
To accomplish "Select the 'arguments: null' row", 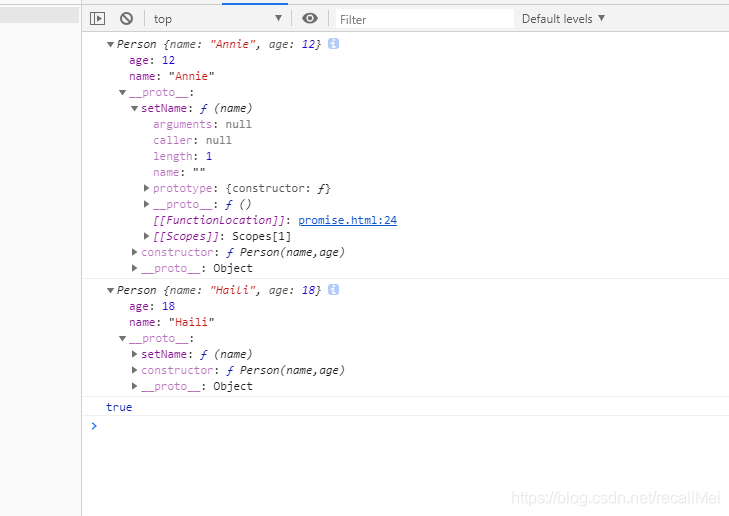I will 202,124.
